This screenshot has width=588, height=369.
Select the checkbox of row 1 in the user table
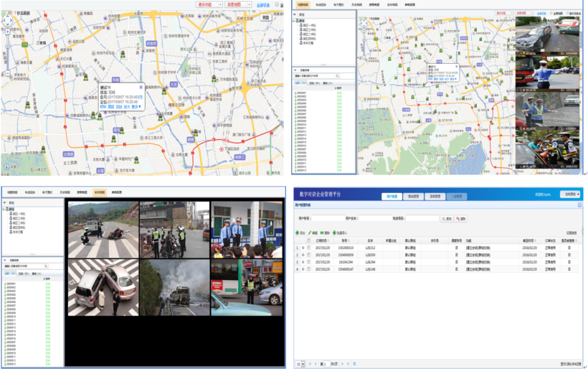(309, 248)
